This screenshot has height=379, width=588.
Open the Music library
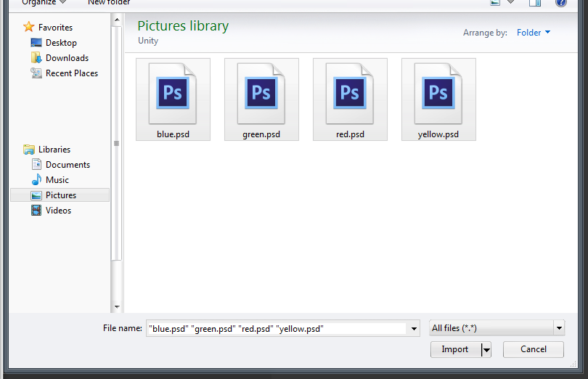click(x=57, y=180)
